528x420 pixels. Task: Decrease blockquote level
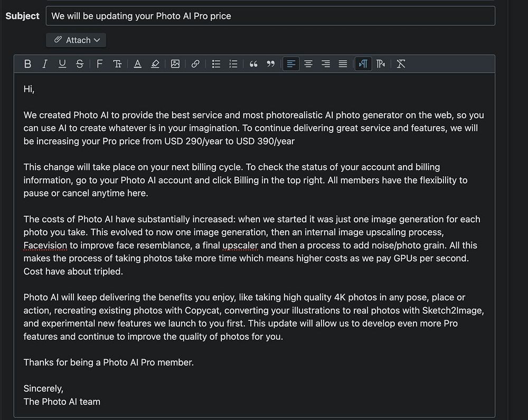point(271,64)
